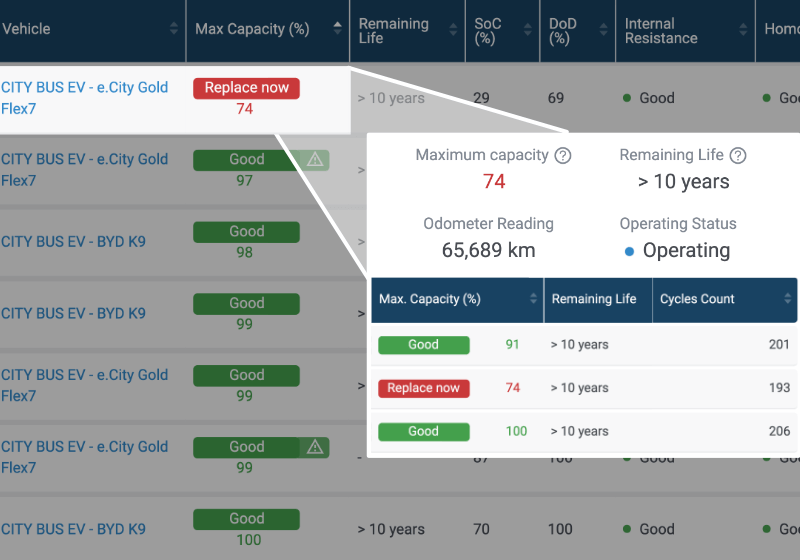Screen dimensions: 800x560
Task: Open Maximum capacity help icon
Action: point(563,155)
